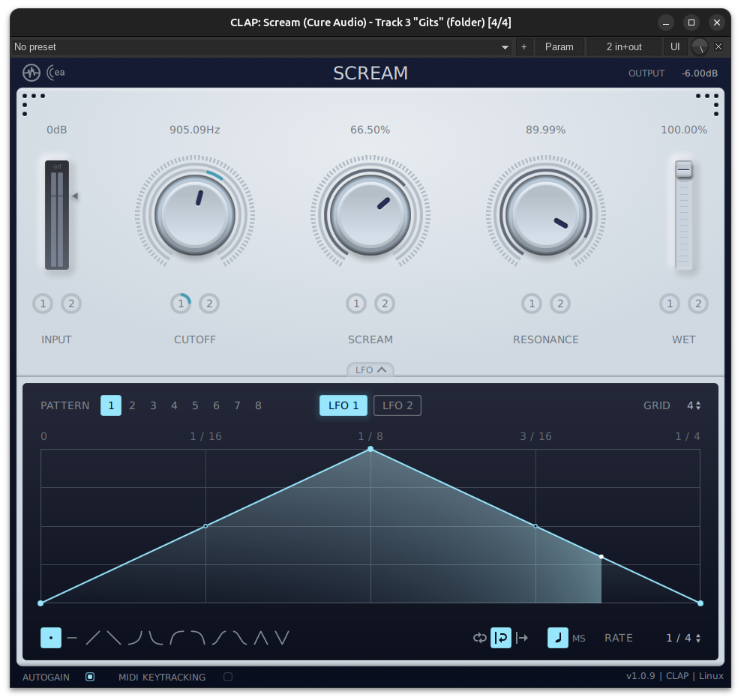The image size is (741, 700).
Task: Switch to LFO 1 tab
Action: pos(343,405)
